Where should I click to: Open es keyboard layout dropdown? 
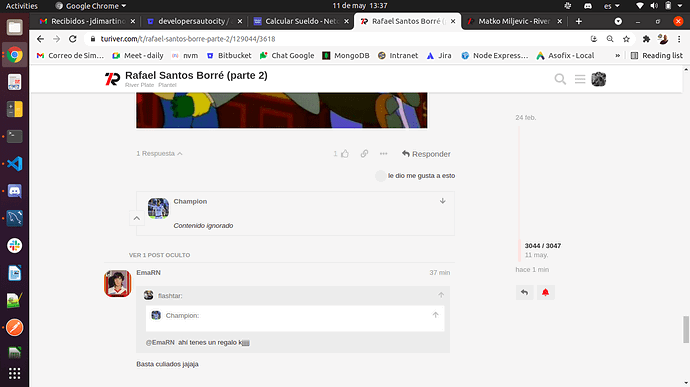tap(612, 6)
